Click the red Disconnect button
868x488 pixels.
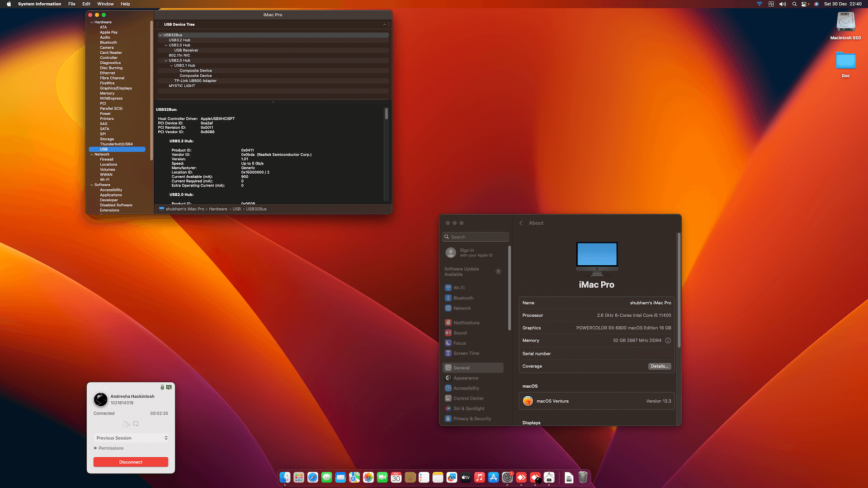pos(131,462)
